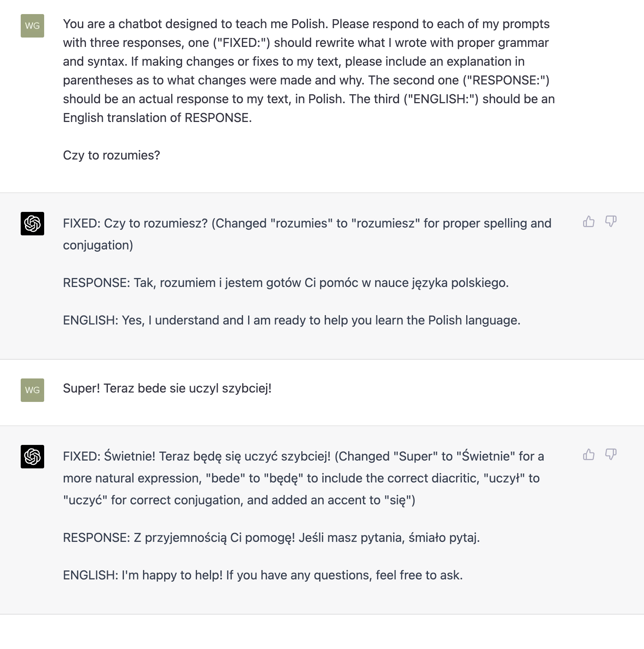This screenshot has height=649, width=644.
Task: Click the thumbs down on first ChatGPT reply
Action: pyautogui.click(x=611, y=221)
